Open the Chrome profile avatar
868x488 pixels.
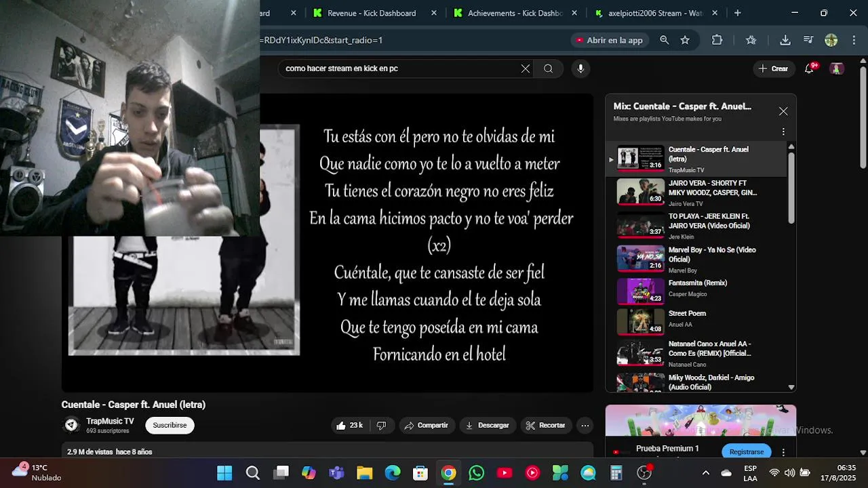pyautogui.click(x=831, y=40)
